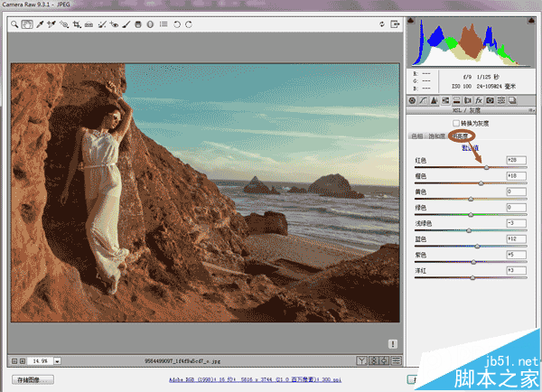
Task: Select the White Balance eyedropper tool
Action: point(40,24)
